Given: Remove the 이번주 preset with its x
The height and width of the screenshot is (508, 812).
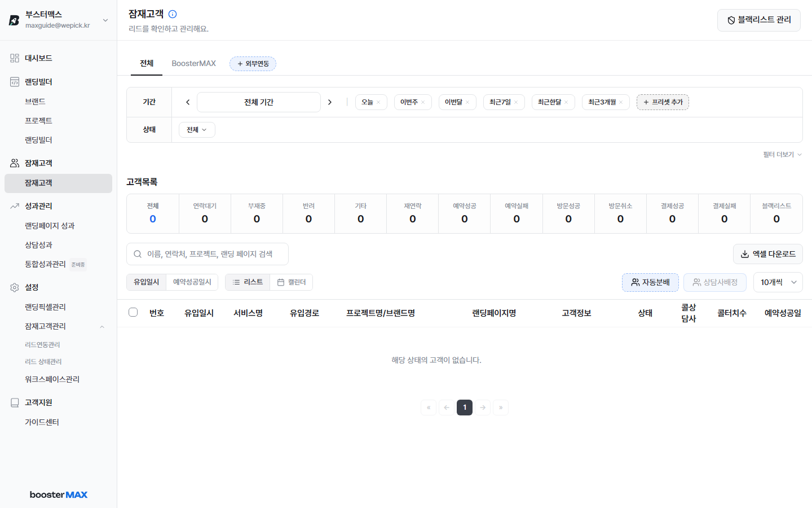Looking at the screenshot, I should click(x=423, y=102).
